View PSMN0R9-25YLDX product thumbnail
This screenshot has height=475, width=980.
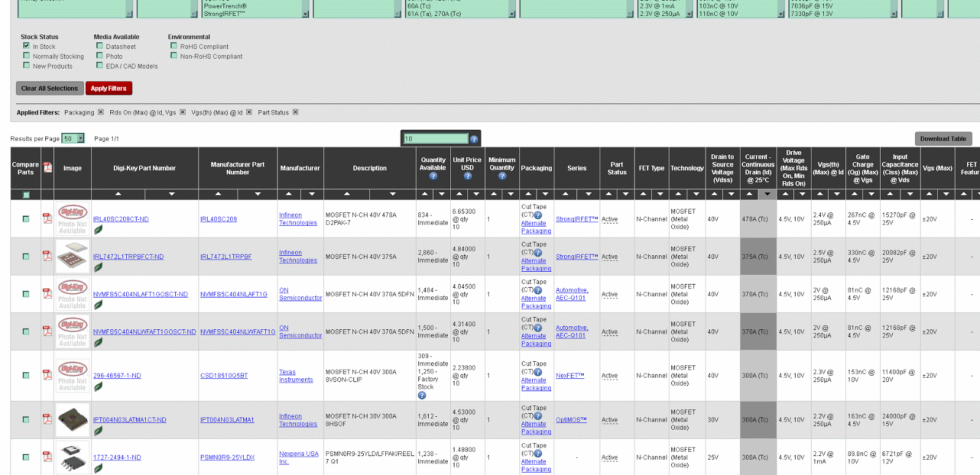pyautogui.click(x=73, y=457)
